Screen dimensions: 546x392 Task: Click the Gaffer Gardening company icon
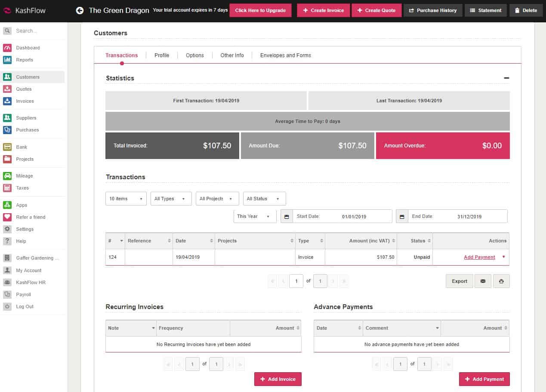click(7, 258)
